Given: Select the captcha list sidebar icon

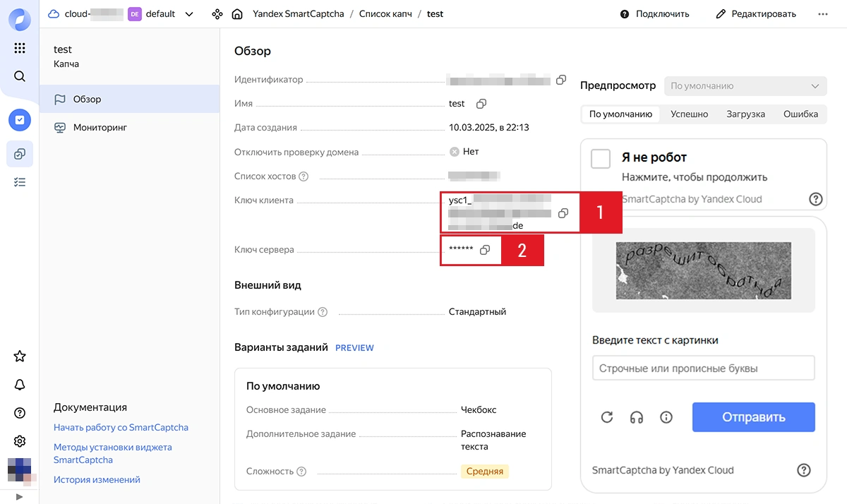Looking at the screenshot, I should click(20, 154).
